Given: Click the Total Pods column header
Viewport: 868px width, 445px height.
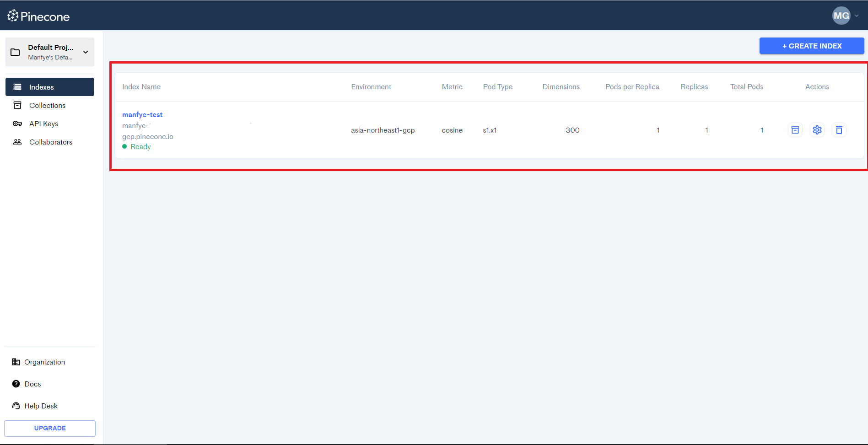Looking at the screenshot, I should pyautogui.click(x=747, y=87).
